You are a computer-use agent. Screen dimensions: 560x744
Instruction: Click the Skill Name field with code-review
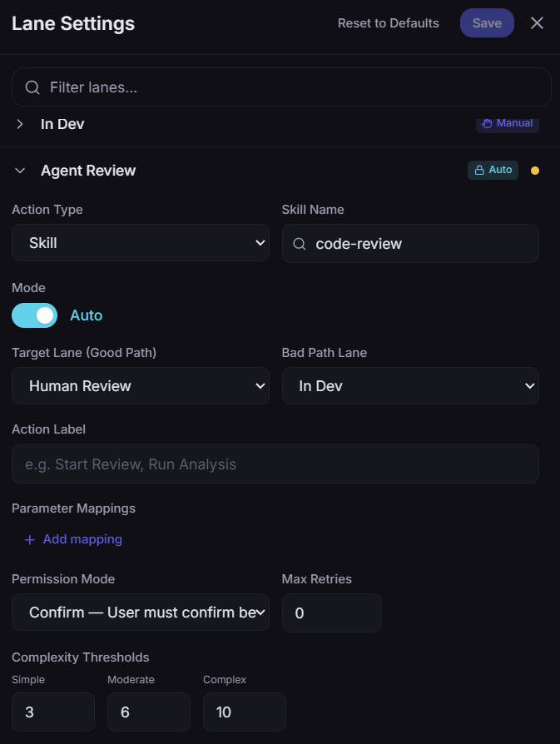pyautogui.click(x=410, y=243)
